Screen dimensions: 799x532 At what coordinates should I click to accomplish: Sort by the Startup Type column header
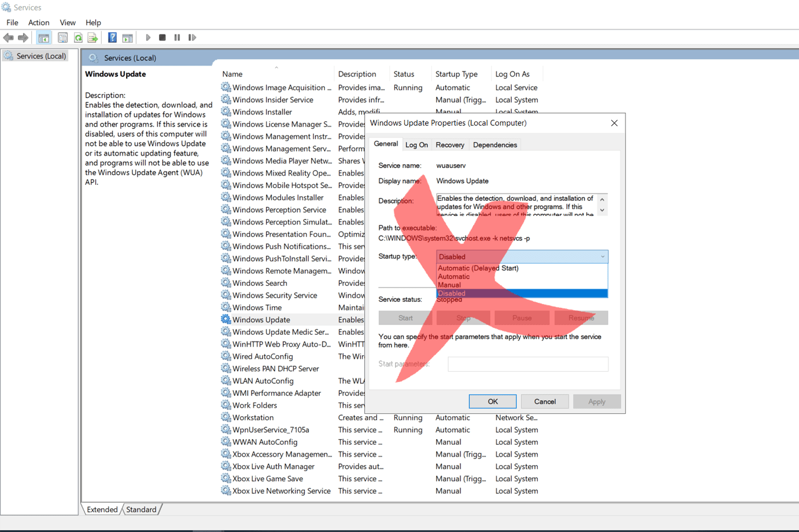click(x=456, y=74)
